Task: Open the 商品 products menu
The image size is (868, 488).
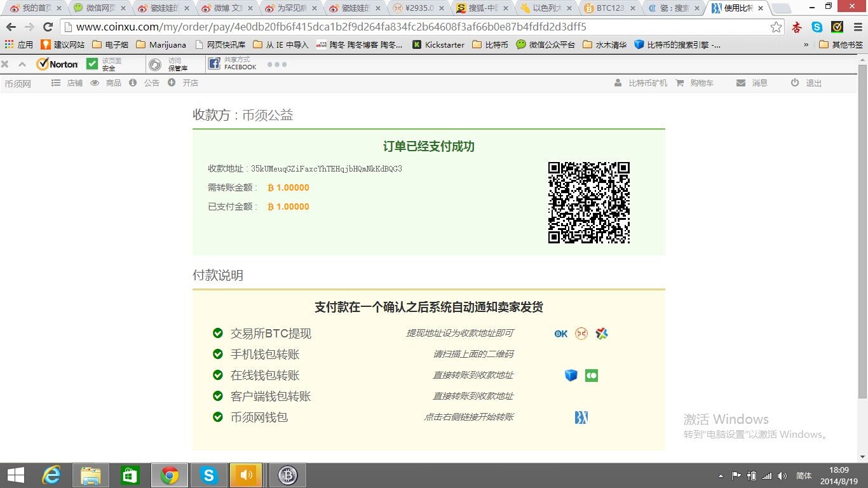Action: [114, 83]
